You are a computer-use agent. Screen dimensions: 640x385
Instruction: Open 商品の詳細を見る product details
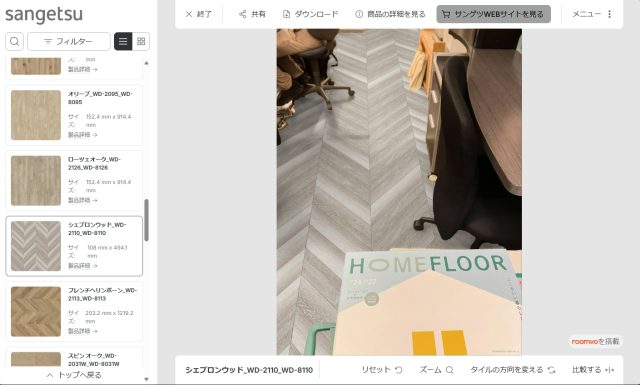click(390, 14)
